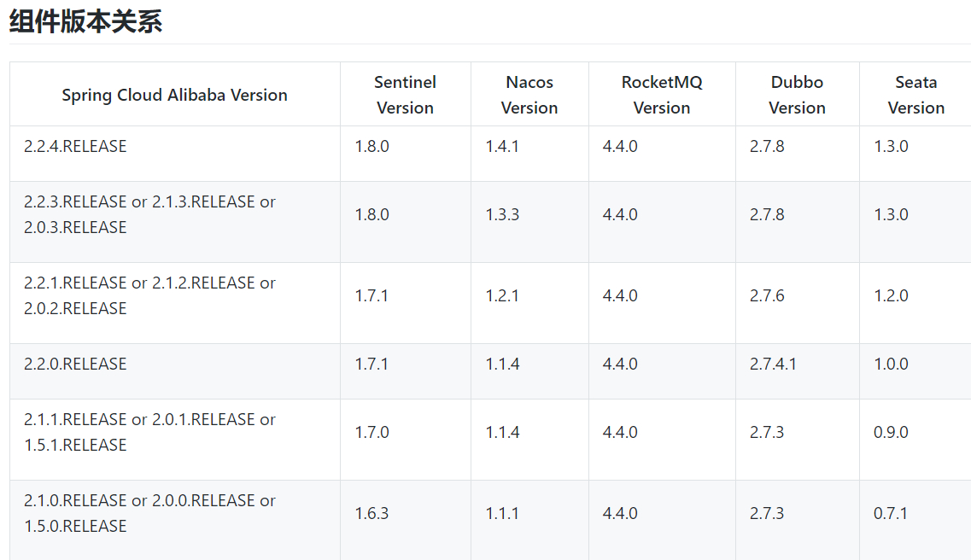971x560 pixels.
Task: Select the Seata Version column header
Action: [915, 95]
